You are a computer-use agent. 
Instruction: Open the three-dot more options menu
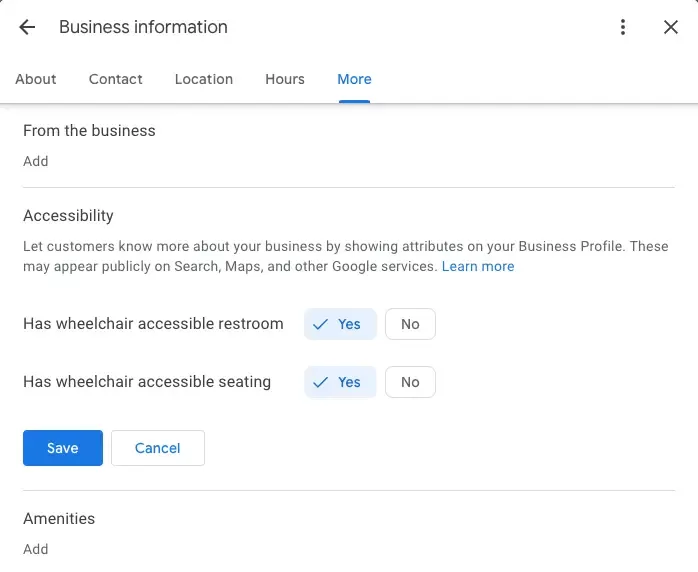[x=623, y=27]
